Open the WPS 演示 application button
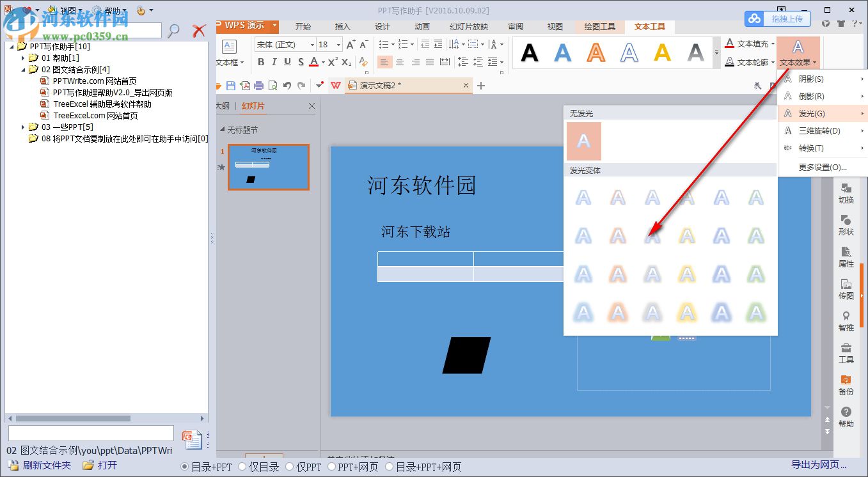Screen dimensions: 868x477 point(248,26)
